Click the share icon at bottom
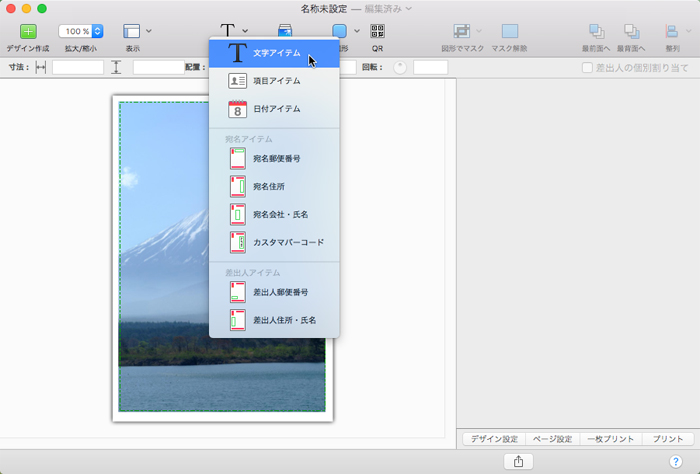This screenshot has height=474, width=700. [518, 461]
